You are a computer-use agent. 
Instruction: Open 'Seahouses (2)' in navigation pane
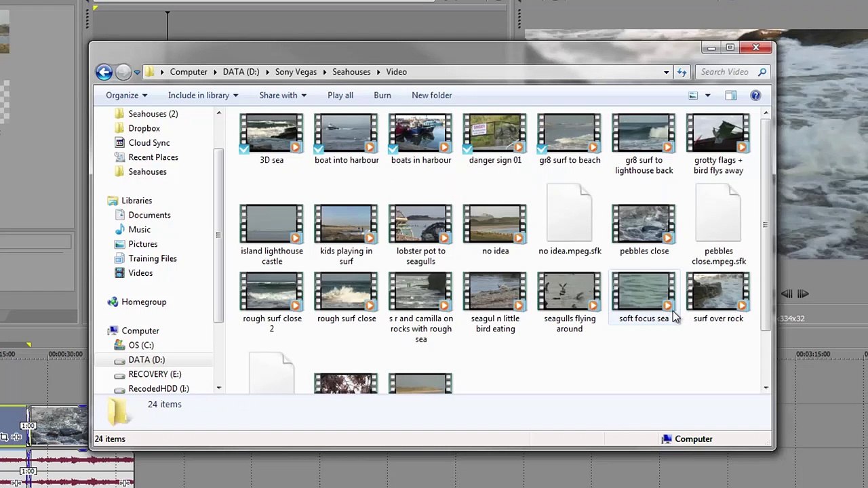coord(153,114)
